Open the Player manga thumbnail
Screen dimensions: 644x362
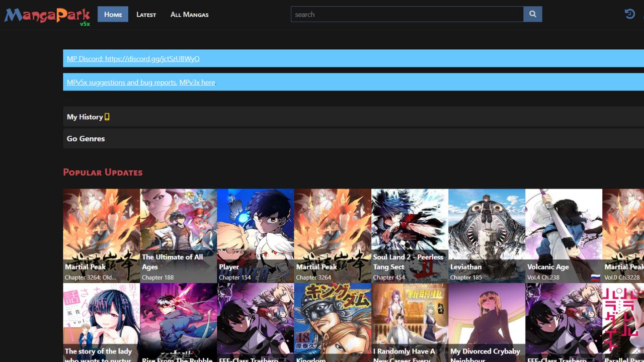tap(255, 221)
